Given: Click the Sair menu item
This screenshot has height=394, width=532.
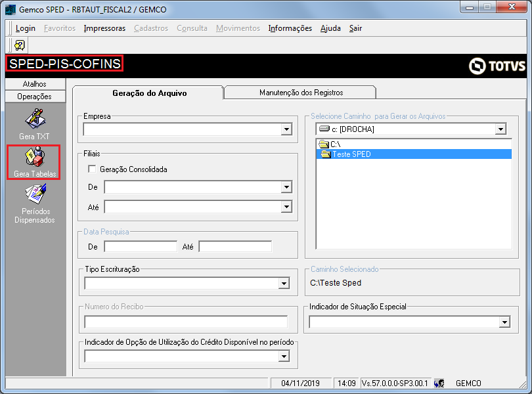Looking at the screenshot, I should coord(355,28).
